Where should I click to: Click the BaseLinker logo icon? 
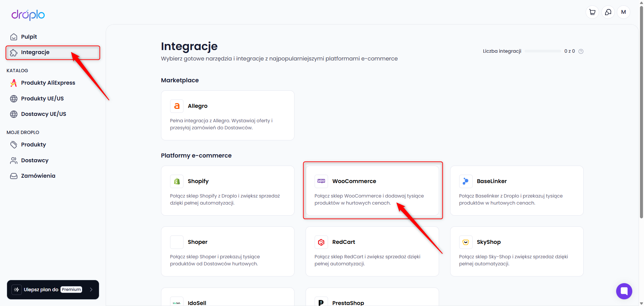(466, 181)
